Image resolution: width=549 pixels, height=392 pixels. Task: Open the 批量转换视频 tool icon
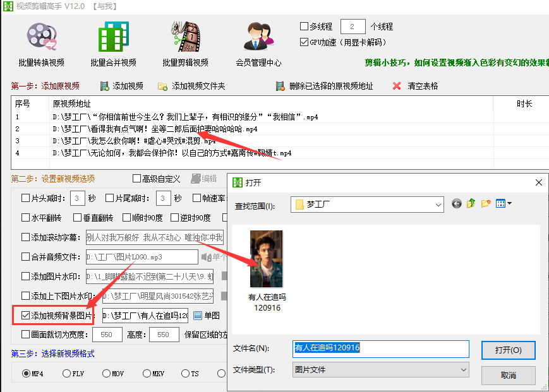tap(41, 37)
